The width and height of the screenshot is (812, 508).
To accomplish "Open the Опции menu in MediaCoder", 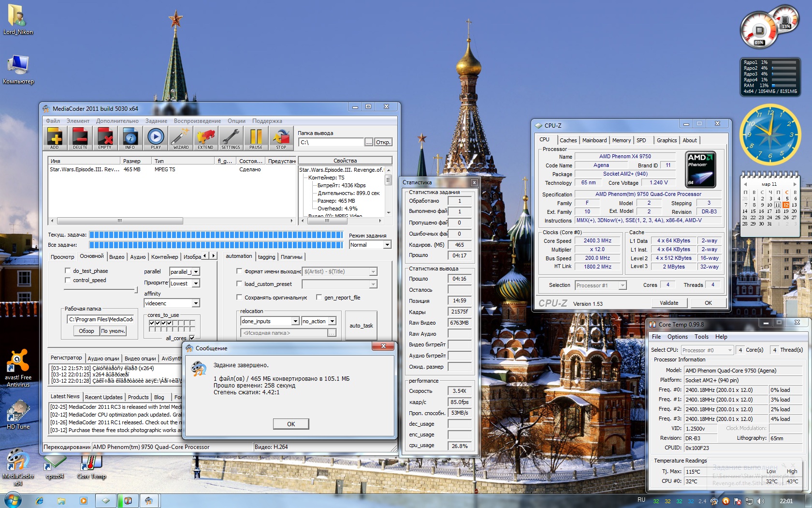I will pos(236,121).
